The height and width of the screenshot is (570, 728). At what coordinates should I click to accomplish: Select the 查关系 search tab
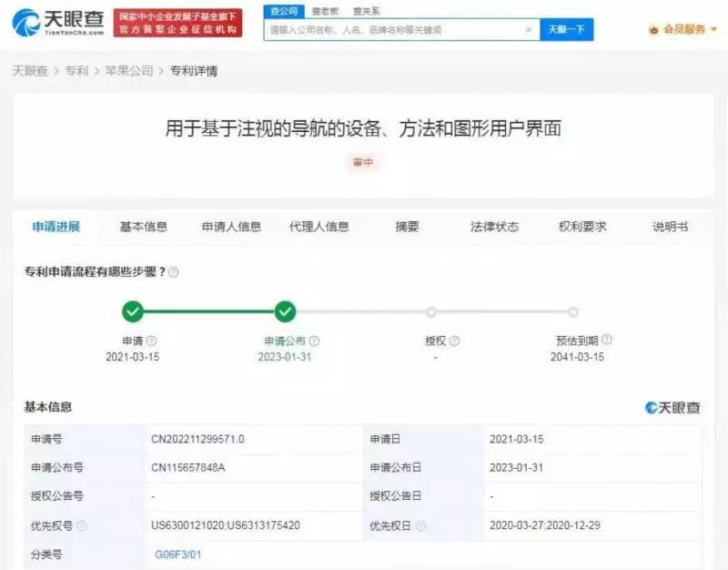366,11
